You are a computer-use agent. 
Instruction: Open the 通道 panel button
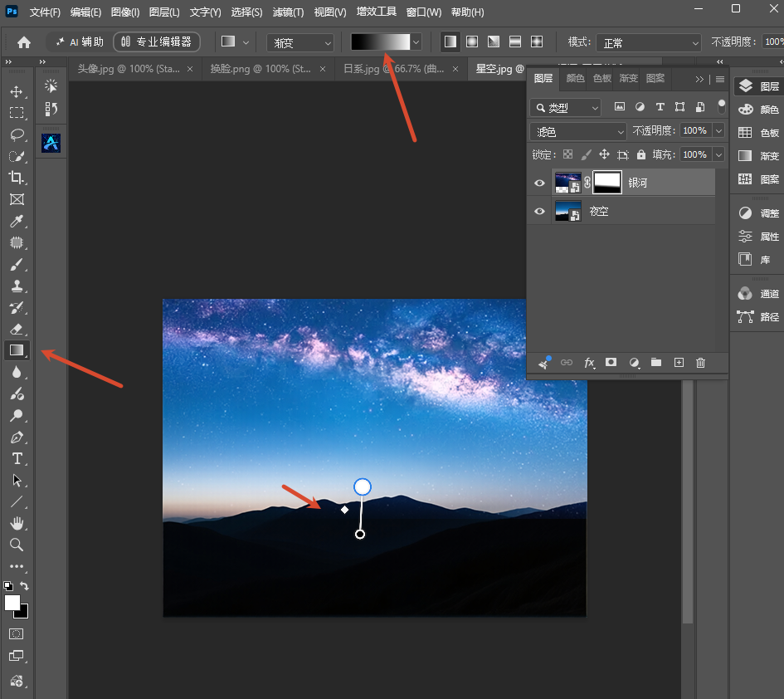click(x=758, y=294)
